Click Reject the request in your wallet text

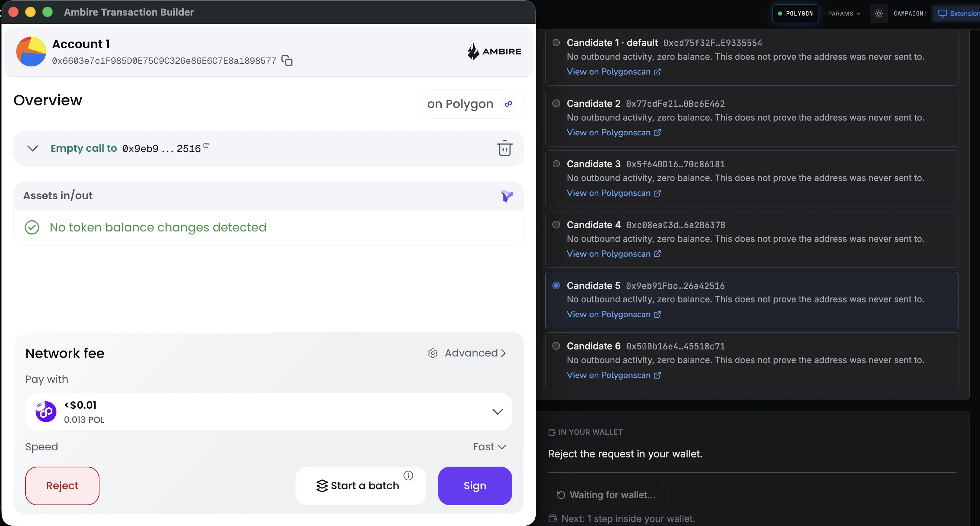coord(625,454)
